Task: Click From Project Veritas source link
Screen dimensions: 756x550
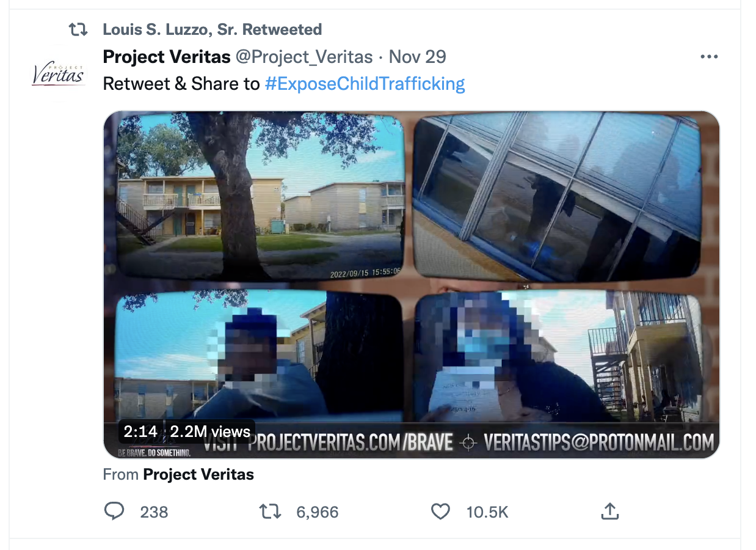Action: pos(198,474)
